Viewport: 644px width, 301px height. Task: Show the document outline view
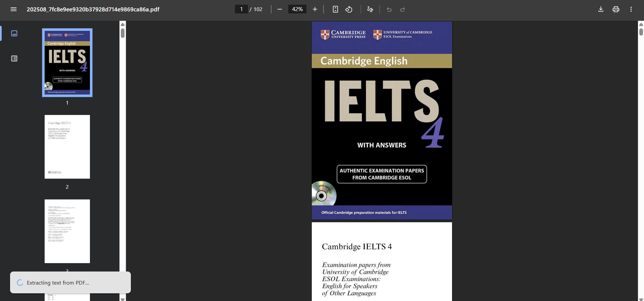[x=14, y=59]
